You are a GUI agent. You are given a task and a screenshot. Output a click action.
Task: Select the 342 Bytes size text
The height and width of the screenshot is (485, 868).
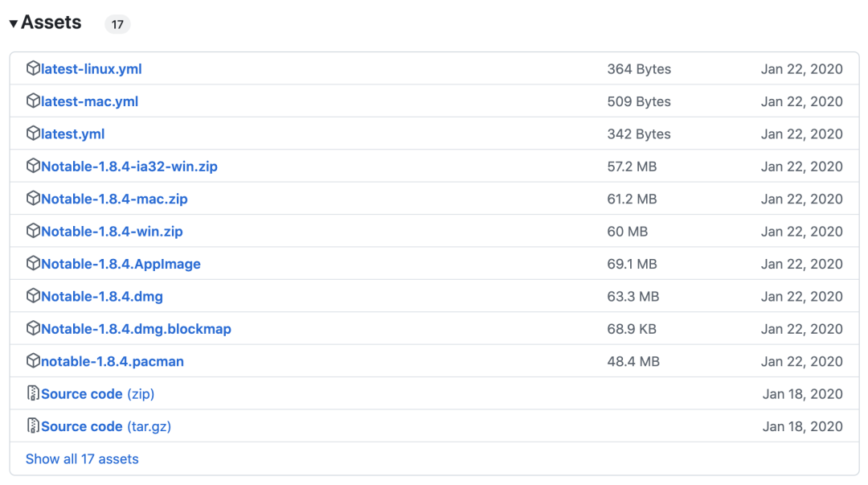pyautogui.click(x=639, y=134)
